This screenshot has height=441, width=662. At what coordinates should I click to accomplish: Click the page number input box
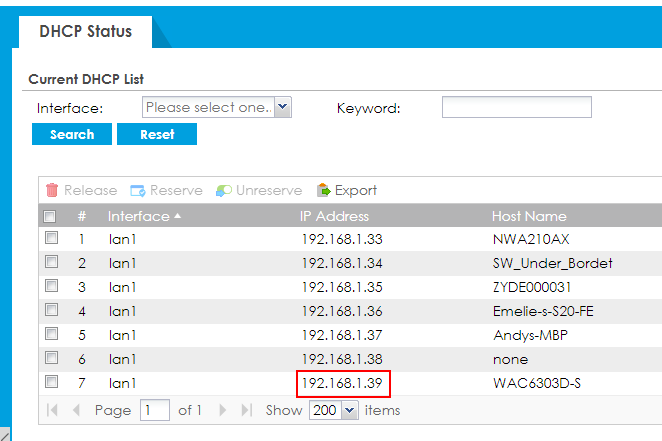pos(154,410)
